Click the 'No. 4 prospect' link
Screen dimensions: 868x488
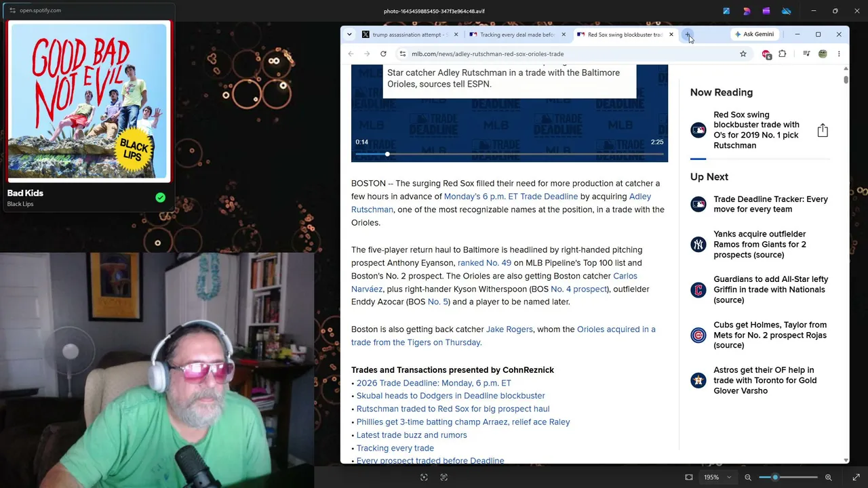pos(579,289)
